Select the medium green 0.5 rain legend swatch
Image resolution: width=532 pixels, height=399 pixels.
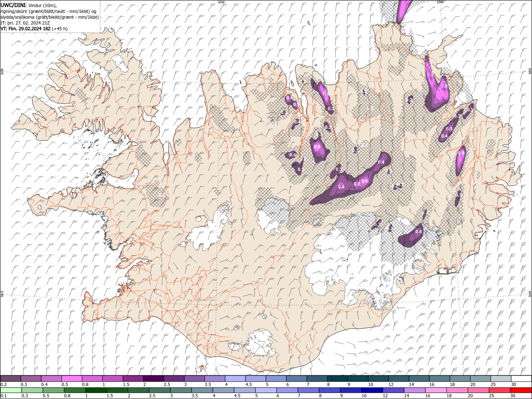pyautogui.click(x=54, y=390)
